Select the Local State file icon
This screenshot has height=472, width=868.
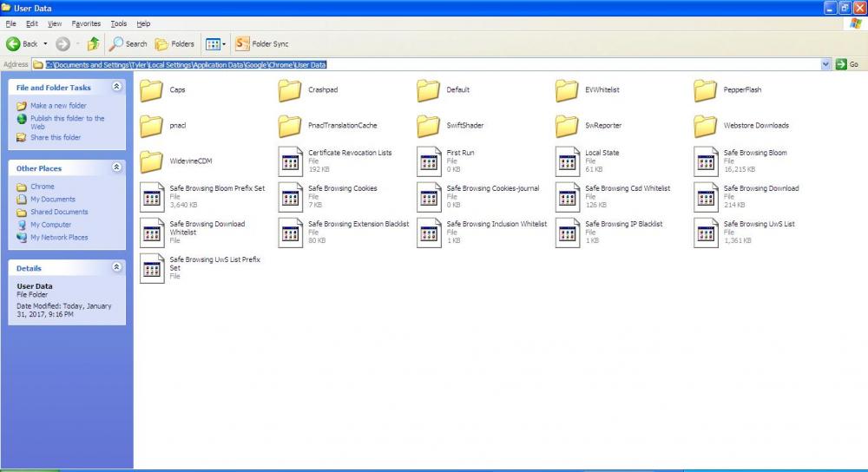click(568, 161)
